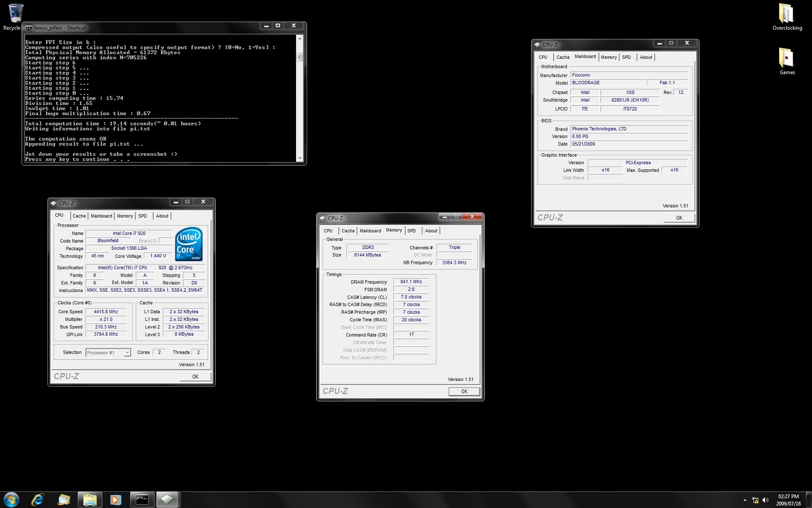Open the volume speaker tray icon
This screenshot has height=508, width=812.
pos(765,500)
